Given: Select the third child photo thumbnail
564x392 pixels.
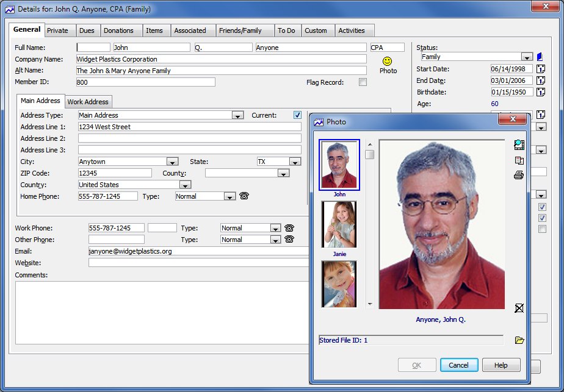Looking at the screenshot, I should pos(339,284).
